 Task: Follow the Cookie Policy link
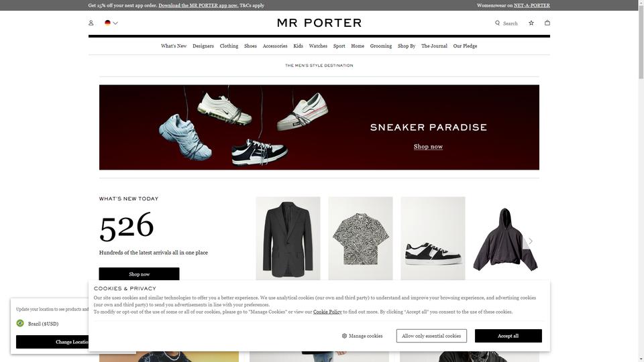tap(327, 312)
